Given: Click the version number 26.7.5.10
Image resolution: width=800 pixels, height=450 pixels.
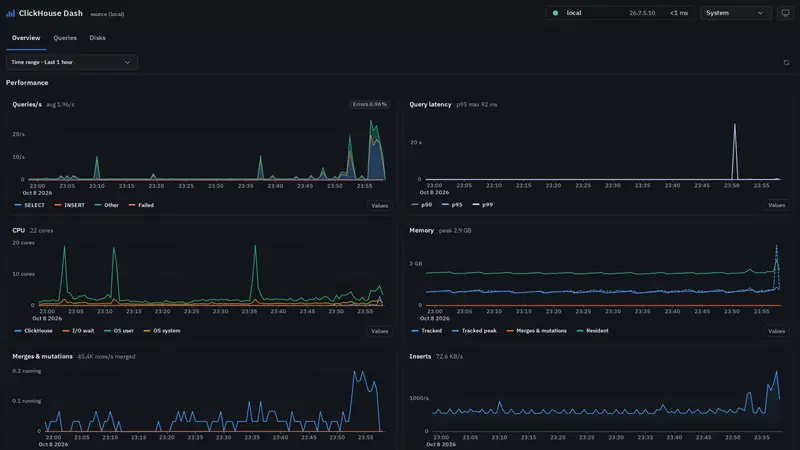Looking at the screenshot, I should coord(642,13).
